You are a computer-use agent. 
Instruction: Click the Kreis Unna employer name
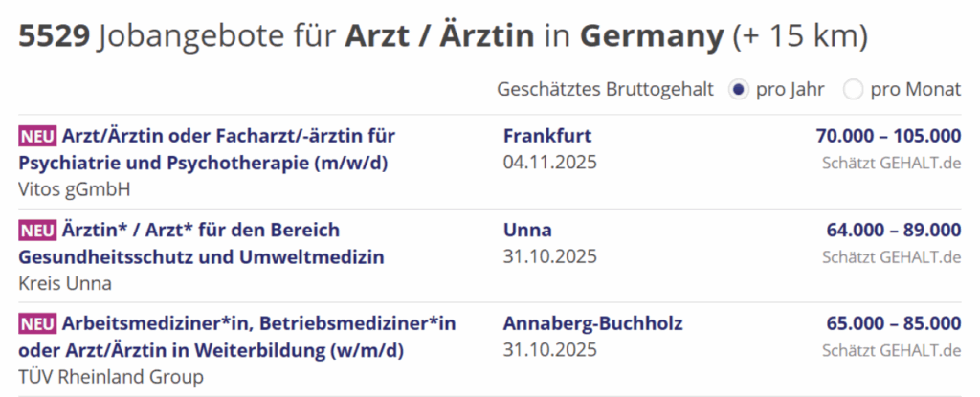(x=65, y=283)
